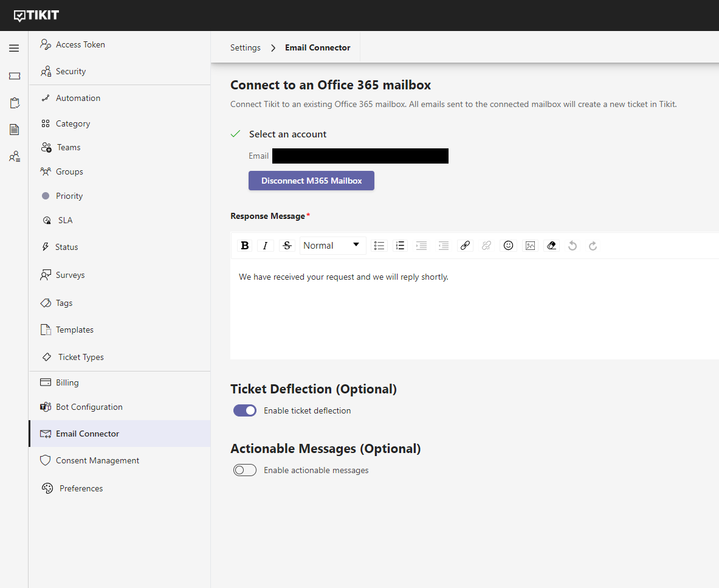Click the green checkmark beside Select an account
This screenshot has height=588, width=719.
(x=235, y=134)
